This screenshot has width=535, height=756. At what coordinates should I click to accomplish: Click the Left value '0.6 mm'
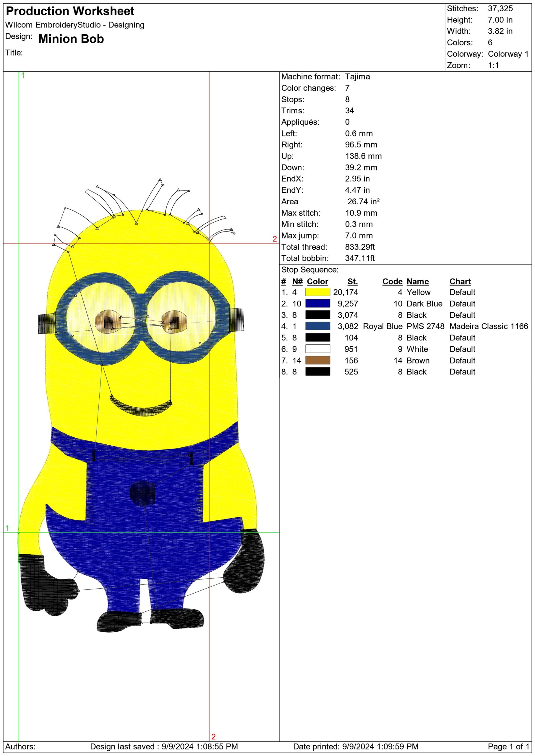click(x=359, y=133)
